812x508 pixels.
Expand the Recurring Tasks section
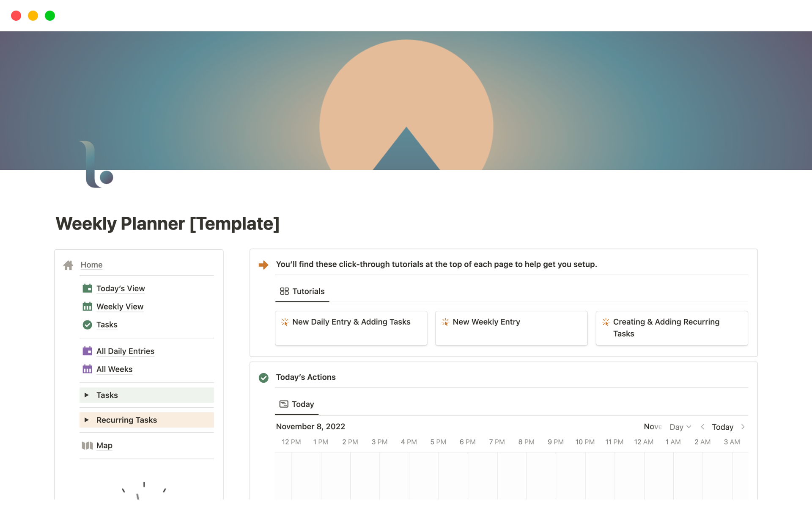click(x=87, y=420)
